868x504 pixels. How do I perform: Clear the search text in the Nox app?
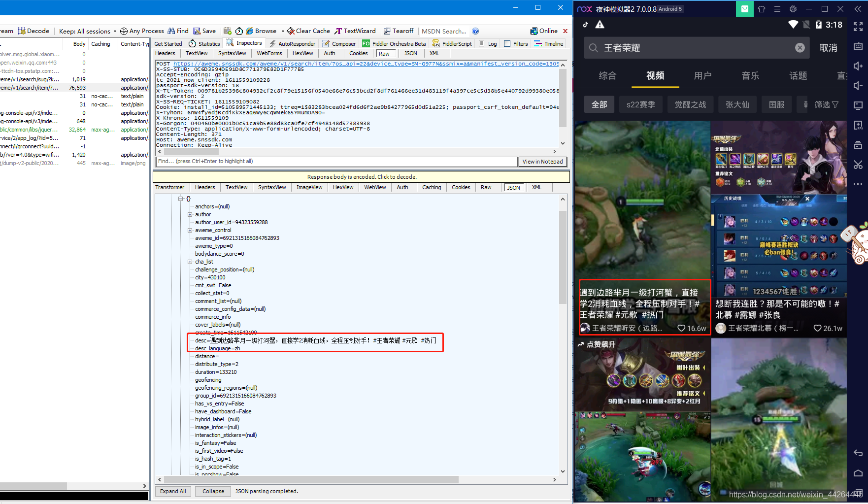[x=800, y=48]
